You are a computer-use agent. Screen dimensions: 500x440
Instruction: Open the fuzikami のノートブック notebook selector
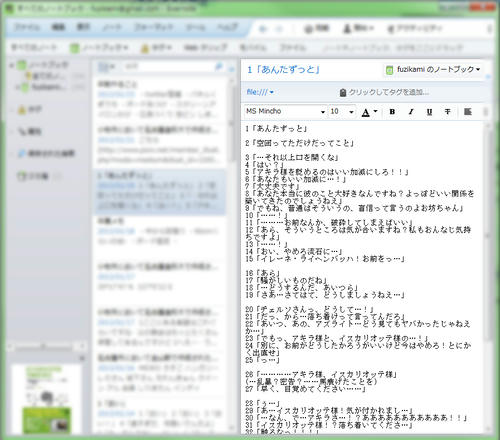(x=433, y=70)
